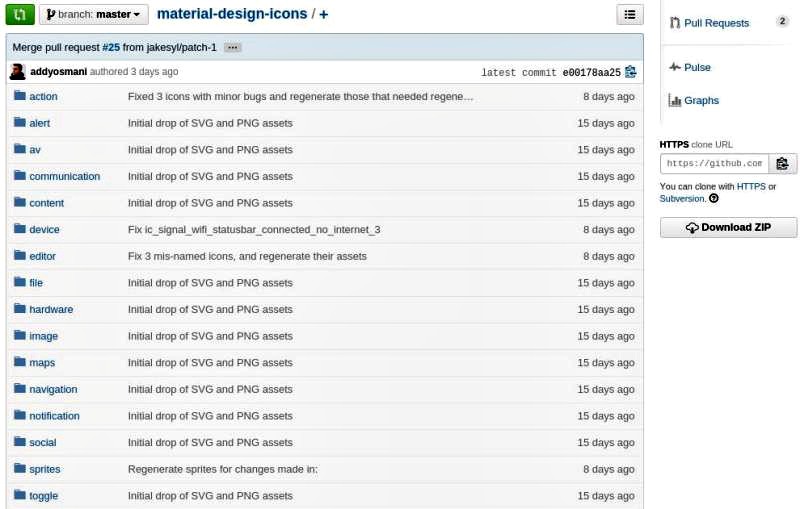Viewport: 800px width, 509px height.
Task: Copy the latest commit SHA clipboard icon
Action: coord(631,72)
